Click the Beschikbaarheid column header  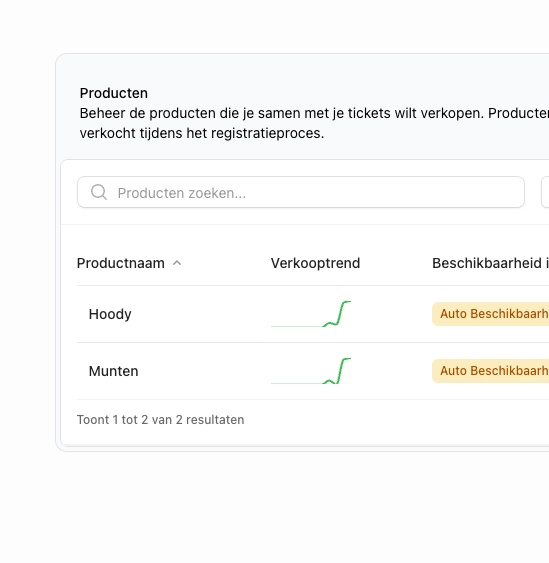tap(490, 263)
